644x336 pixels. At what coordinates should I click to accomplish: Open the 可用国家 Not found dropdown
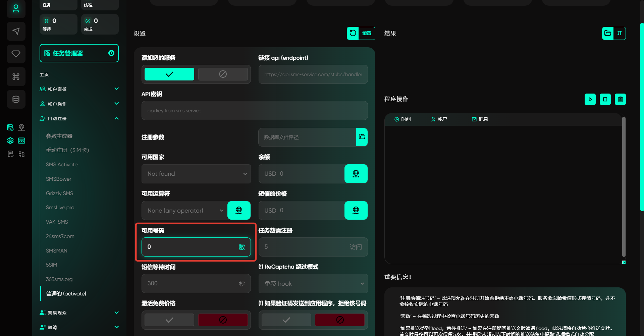(196, 174)
